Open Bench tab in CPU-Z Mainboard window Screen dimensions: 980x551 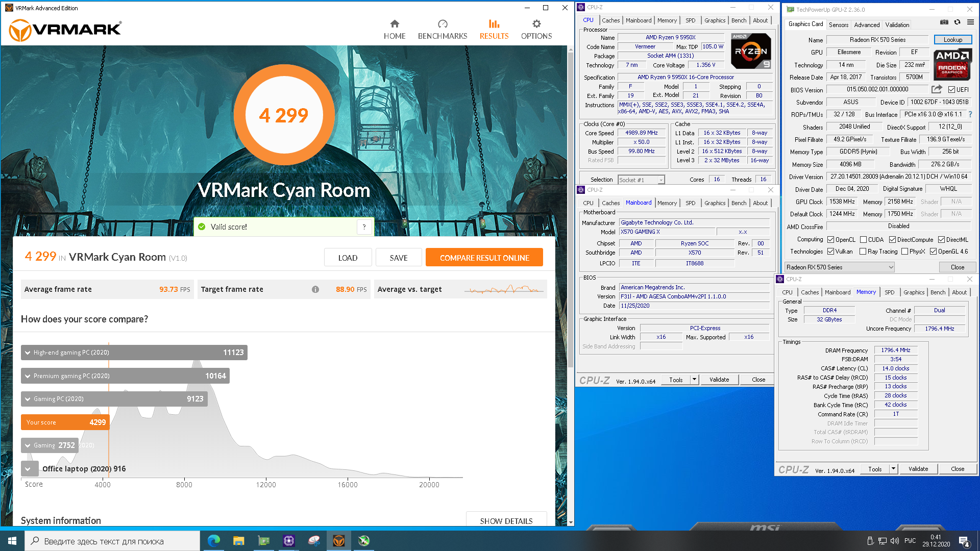click(x=739, y=203)
